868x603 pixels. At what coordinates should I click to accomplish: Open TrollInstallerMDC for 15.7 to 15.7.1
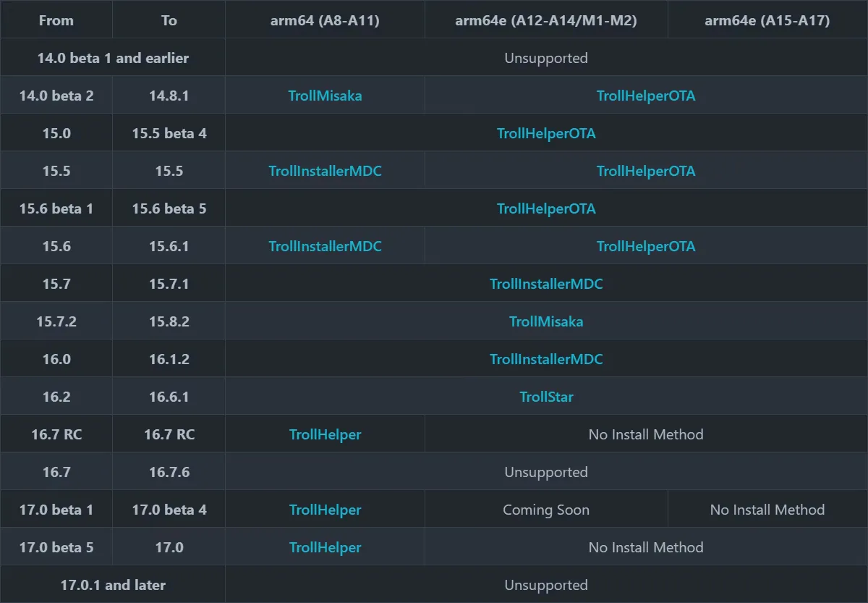[x=546, y=284]
